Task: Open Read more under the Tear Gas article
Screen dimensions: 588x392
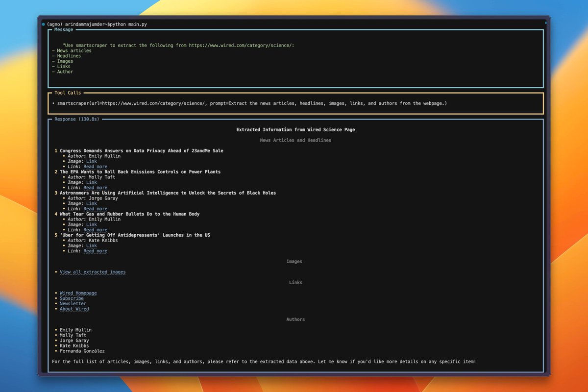Action: (x=95, y=230)
